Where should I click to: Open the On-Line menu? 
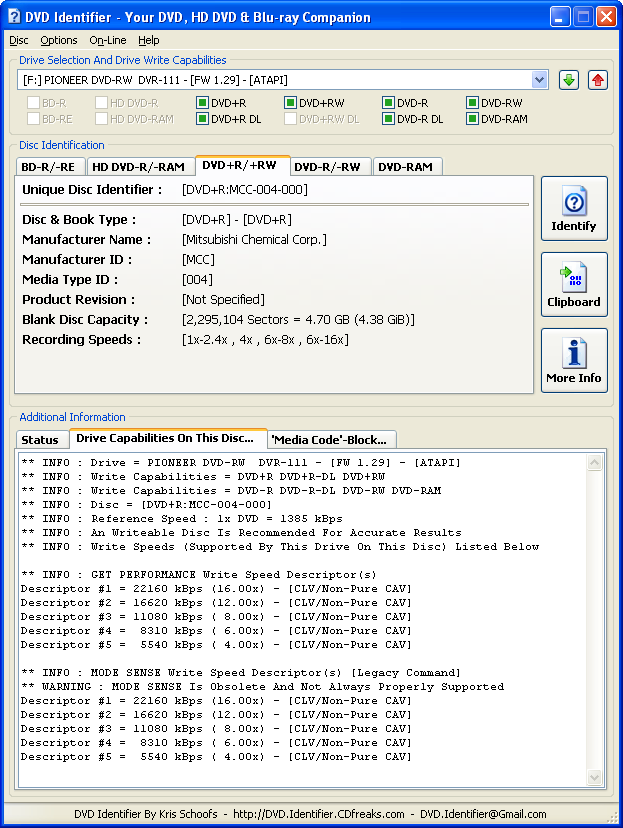coord(108,40)
